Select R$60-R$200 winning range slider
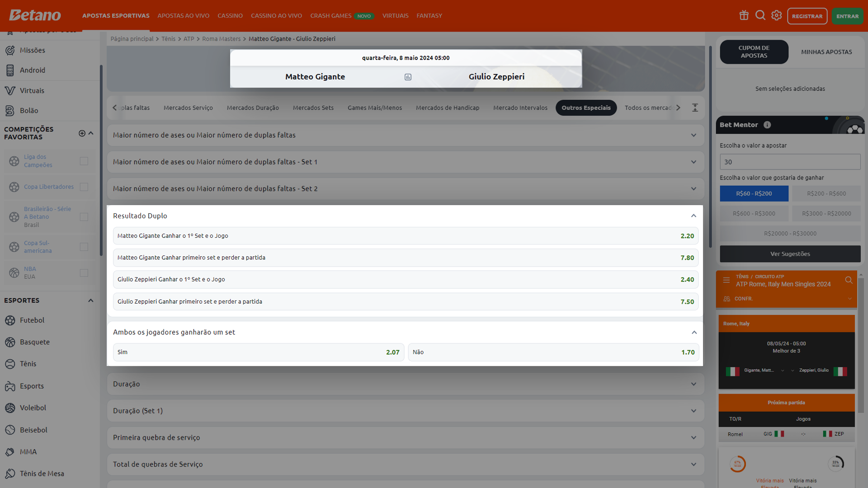The height and width of the screenshot is (488, 868). coord(754,194)
